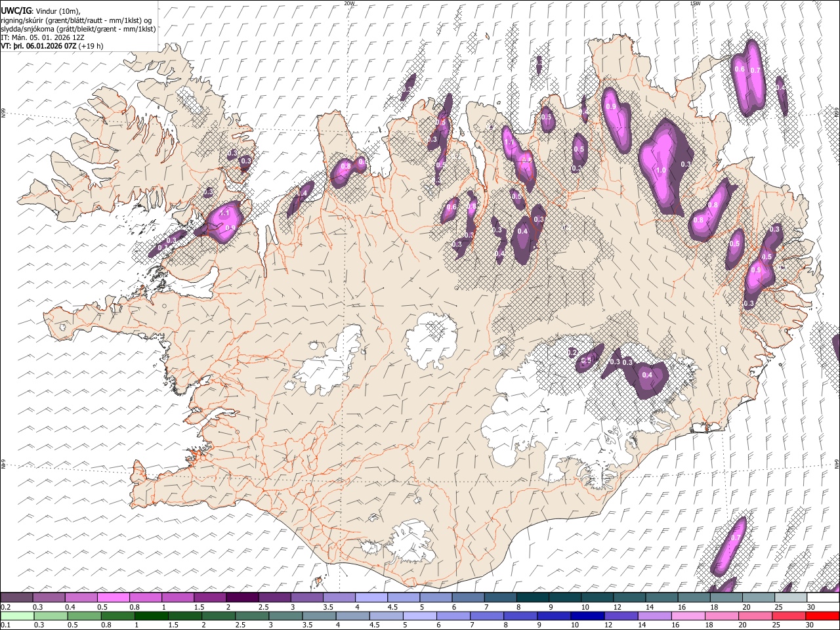This screenshot has width=840, height=630.
Task: Click the magenta 1–1.5 swatch in the top legend row
Action: coord(178,598)
